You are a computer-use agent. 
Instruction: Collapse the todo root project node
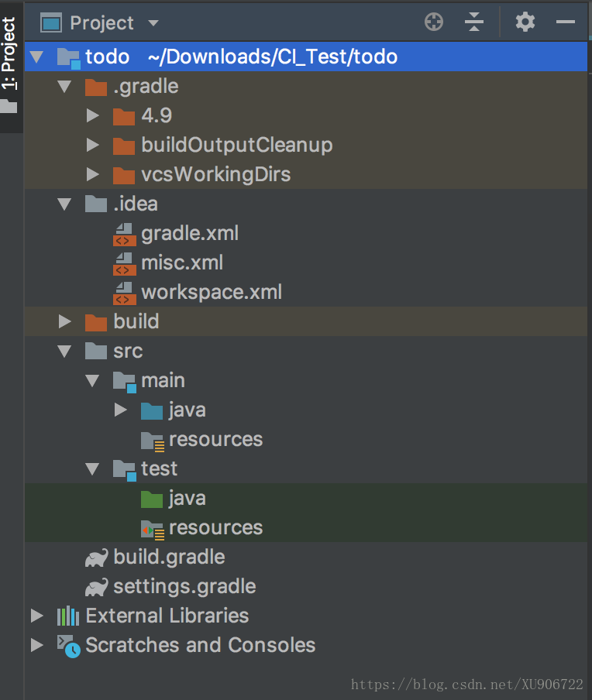click(x=36, y=57)
